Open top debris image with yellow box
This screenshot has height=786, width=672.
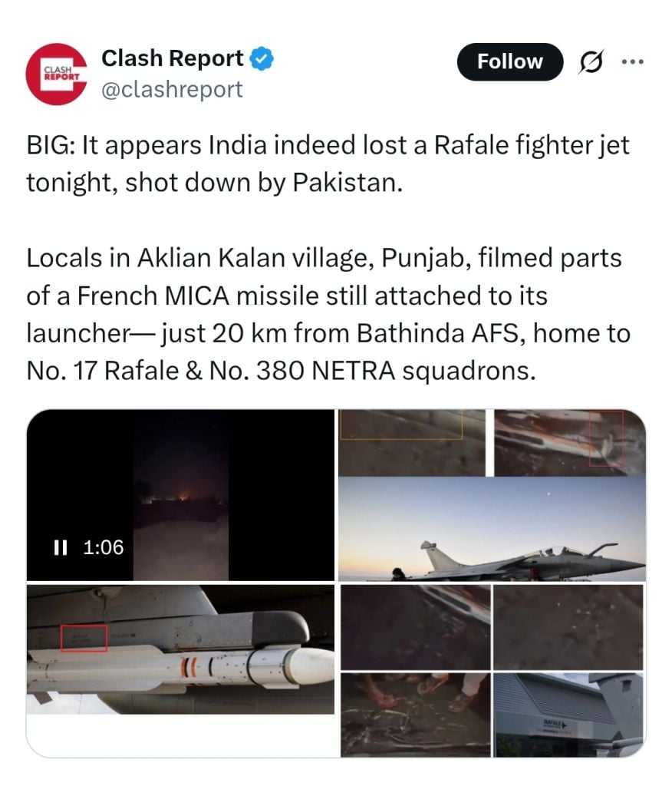(x=412, y=443)
